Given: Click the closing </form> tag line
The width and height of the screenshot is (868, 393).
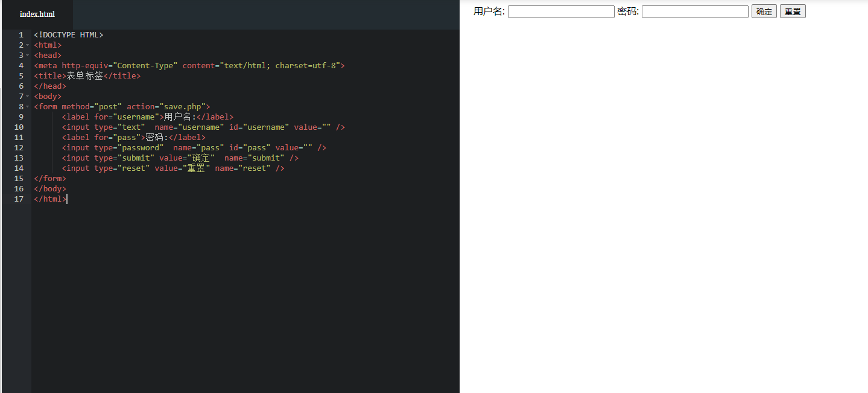Looking at the screenshot, I should (50, 179).
